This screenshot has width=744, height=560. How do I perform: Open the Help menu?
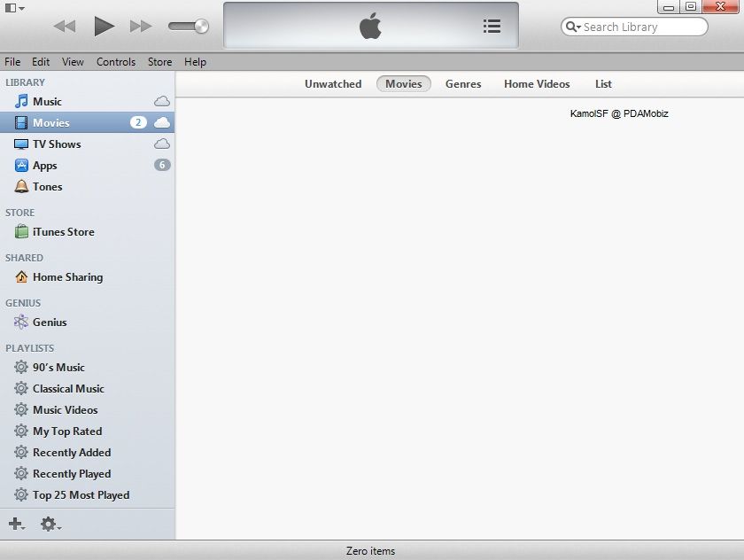click(x=195, y=62)
